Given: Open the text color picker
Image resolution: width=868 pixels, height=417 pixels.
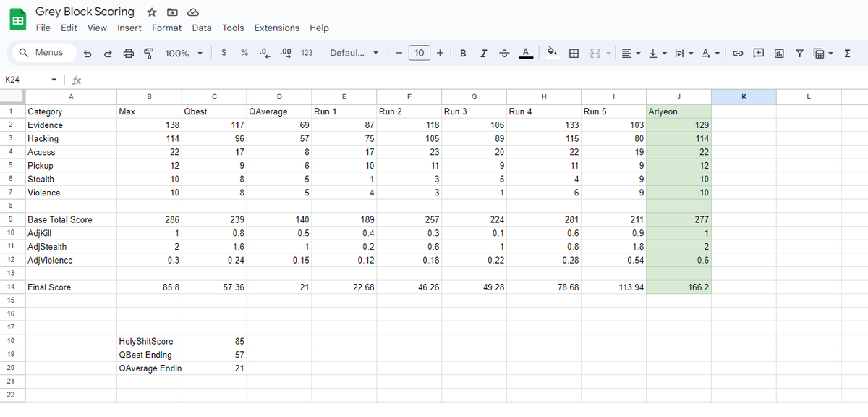Looking at the screenshot, I should [526, 53].
